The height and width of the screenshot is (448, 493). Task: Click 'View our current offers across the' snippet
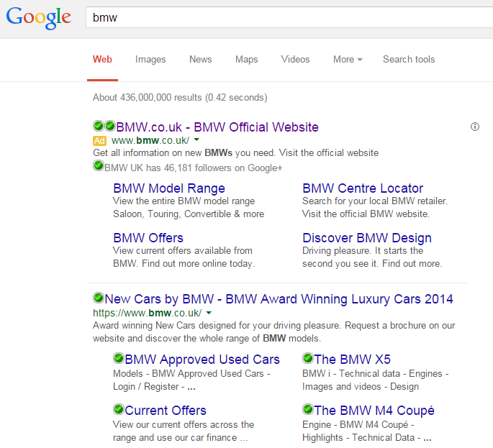(x=184, y=425)
